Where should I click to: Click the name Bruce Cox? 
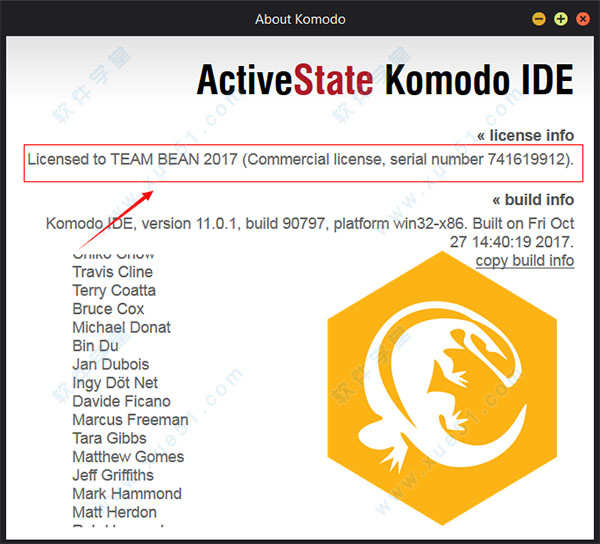point(108,309)
